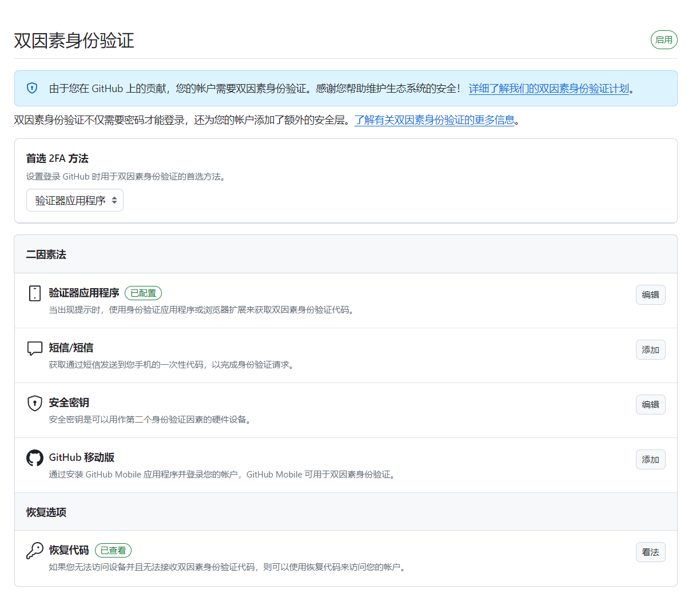Click 添加 button for 短信/短信
Image resolution: width=700 pixels, height=609 pixels.
(650, 350)
